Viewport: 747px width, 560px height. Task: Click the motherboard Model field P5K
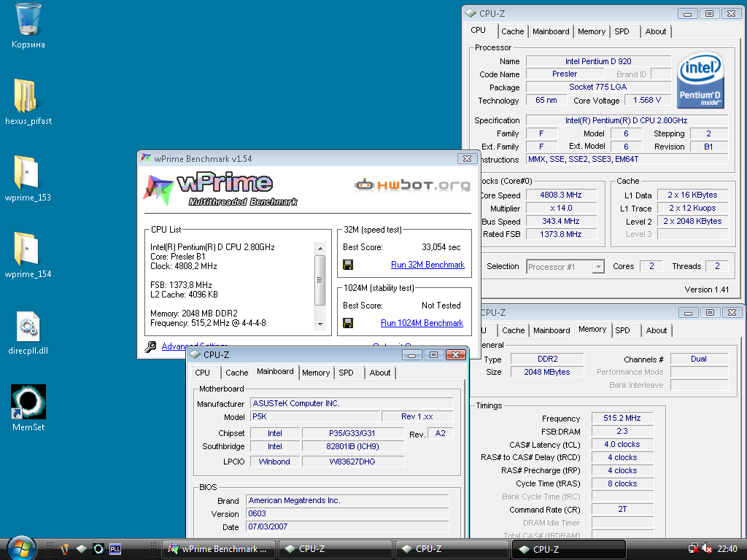(x=315, y=416)
